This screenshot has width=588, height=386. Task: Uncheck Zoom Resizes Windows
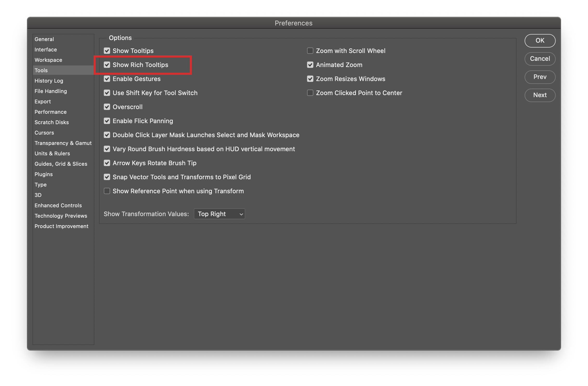point(310,79)
